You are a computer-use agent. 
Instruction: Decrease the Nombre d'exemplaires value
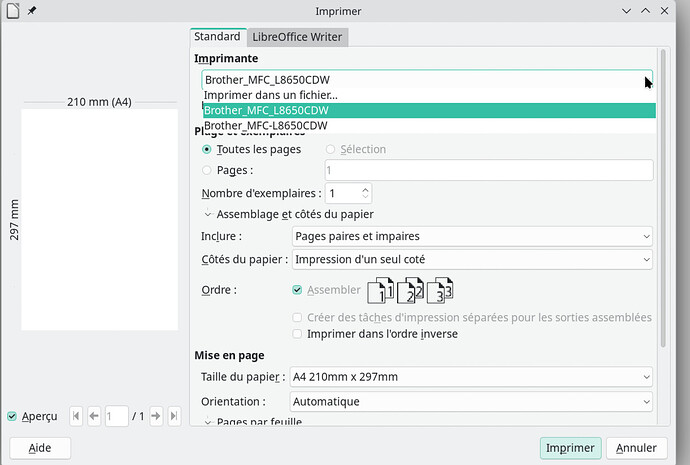[364, 197]
